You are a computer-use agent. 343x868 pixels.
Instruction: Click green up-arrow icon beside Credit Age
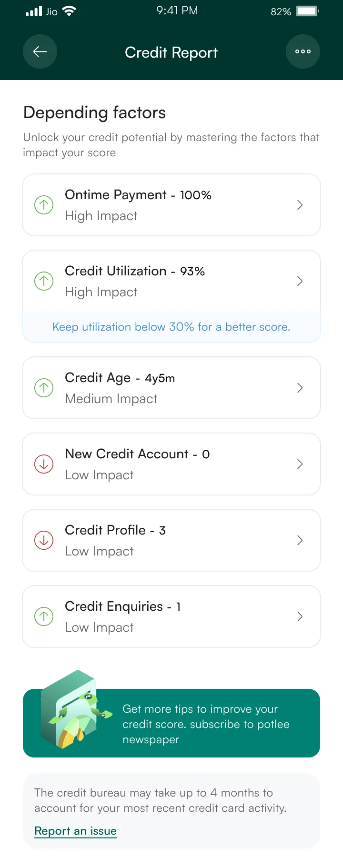point(44,388)
